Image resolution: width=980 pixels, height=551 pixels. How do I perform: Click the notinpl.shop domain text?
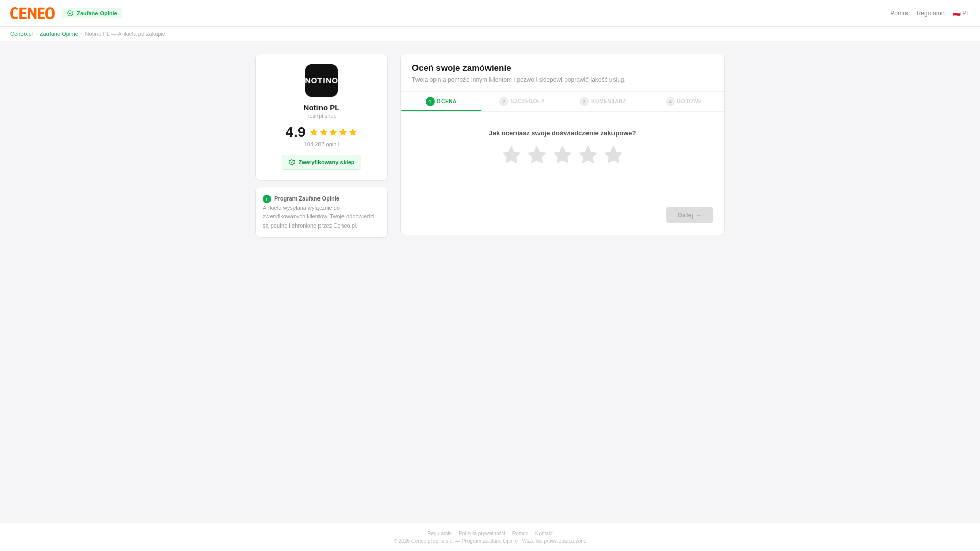click(x=322, y=116)
